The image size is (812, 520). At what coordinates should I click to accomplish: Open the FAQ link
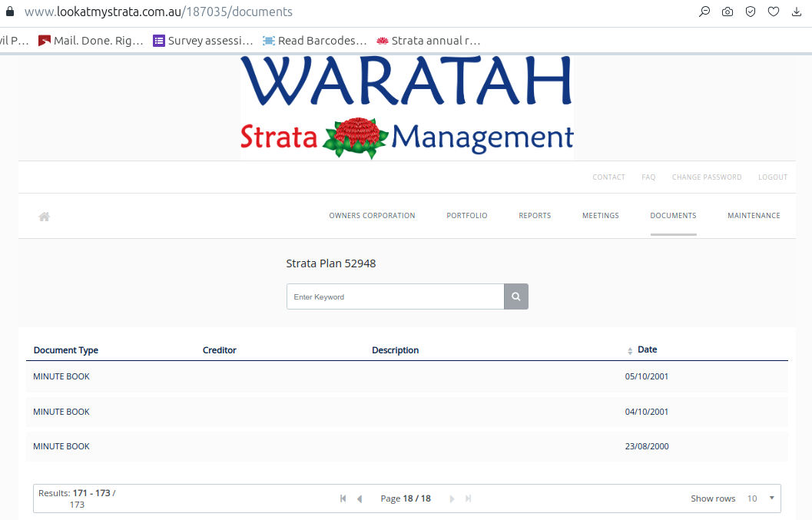click(x=648, y=177)
